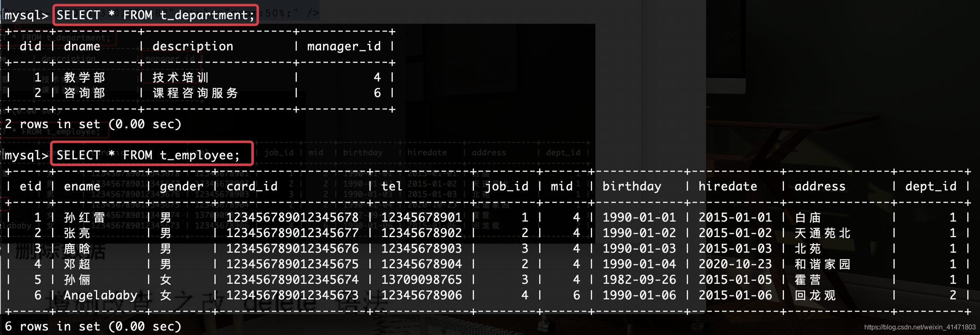Click description cell '技术培训'

tap(181, 77)
